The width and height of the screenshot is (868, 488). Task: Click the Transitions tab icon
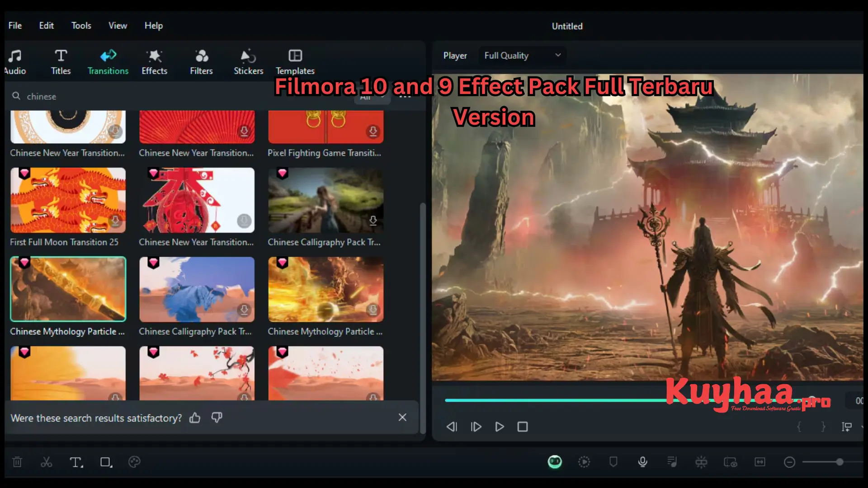108,56
